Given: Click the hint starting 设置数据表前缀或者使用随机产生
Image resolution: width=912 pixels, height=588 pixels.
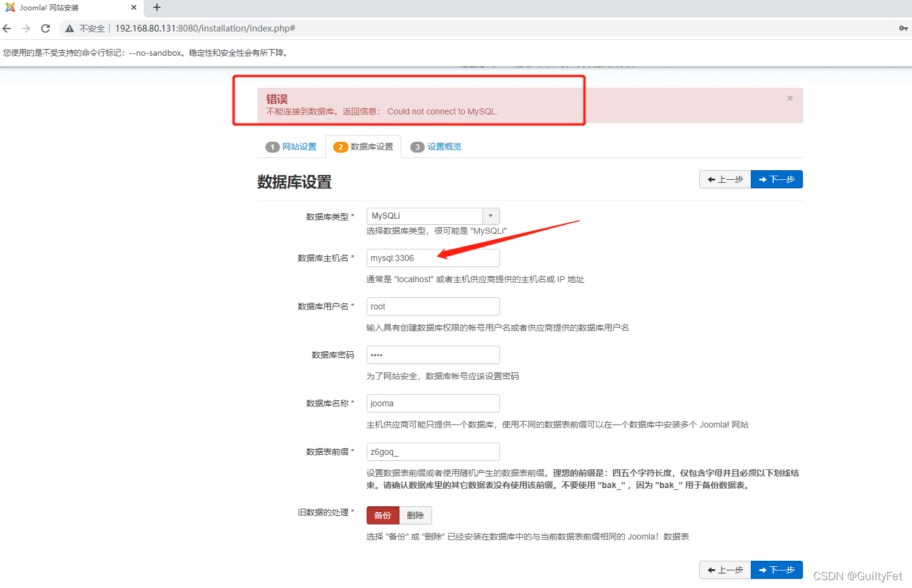Looking at the screenshot, I should (582, 479).
